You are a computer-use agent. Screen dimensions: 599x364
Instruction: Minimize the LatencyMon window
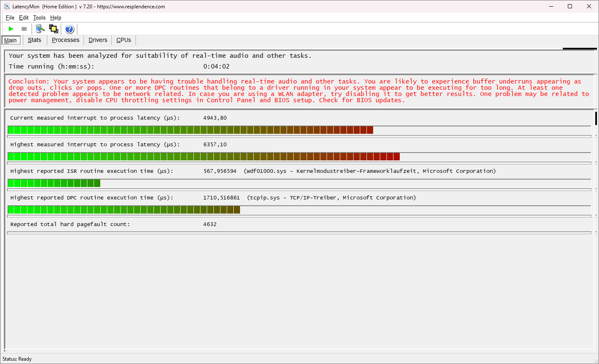551,6
